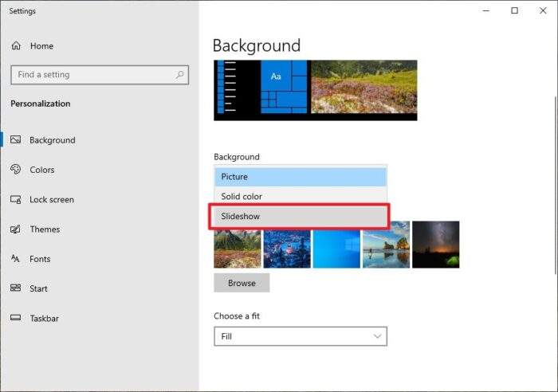Click the Choose a fit label
558x392 pixels.
237,316
